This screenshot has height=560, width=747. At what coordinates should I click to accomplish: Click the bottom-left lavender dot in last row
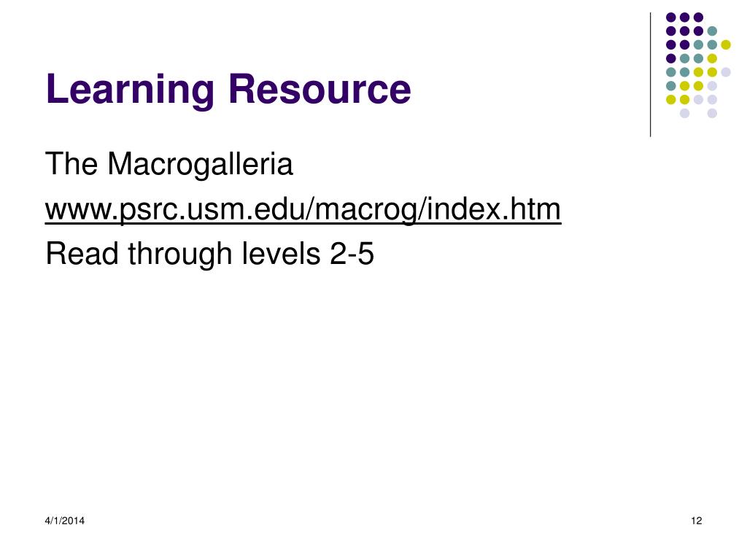684,113
